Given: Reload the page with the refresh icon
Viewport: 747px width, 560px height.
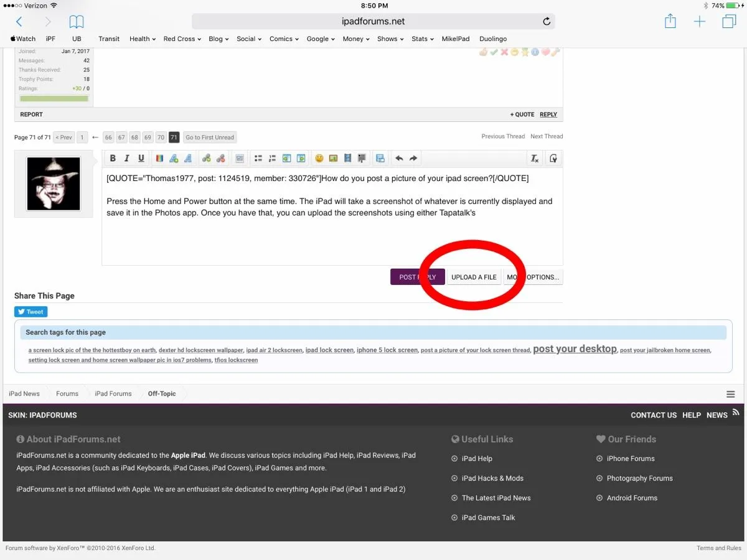Looking at the screenshot, I should pos(547,22).
